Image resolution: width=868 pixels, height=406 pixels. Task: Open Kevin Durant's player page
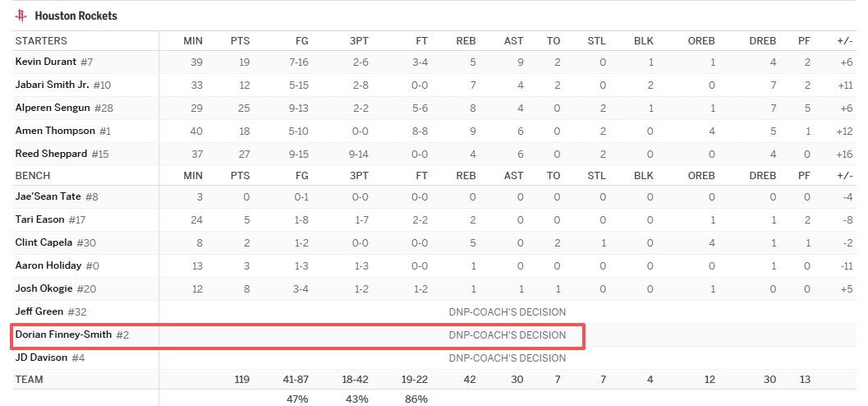click(45, 62)
